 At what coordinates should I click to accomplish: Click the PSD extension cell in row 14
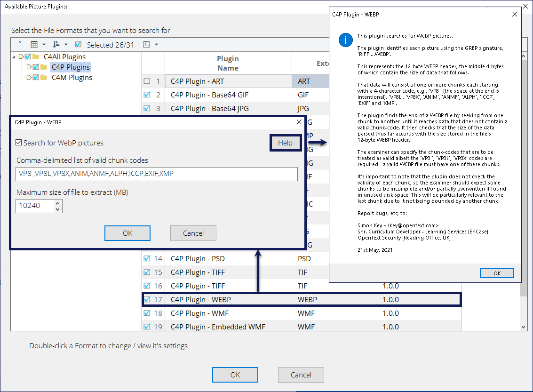(304, 259)
